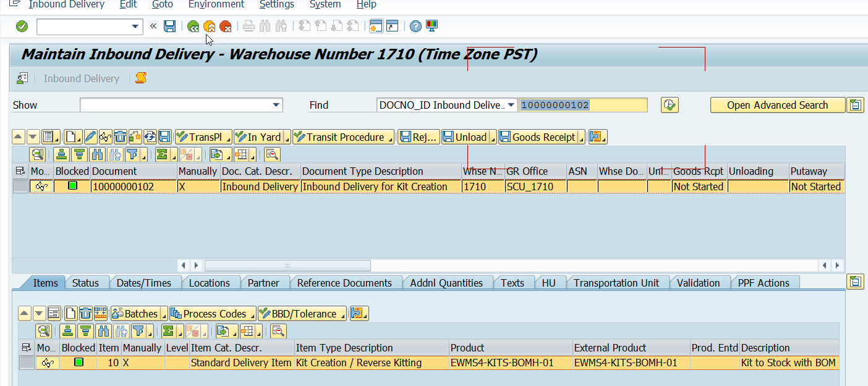The image size is (868, 386).
Task: Click the Open Advanced Search button
Action: click(777, 105)
